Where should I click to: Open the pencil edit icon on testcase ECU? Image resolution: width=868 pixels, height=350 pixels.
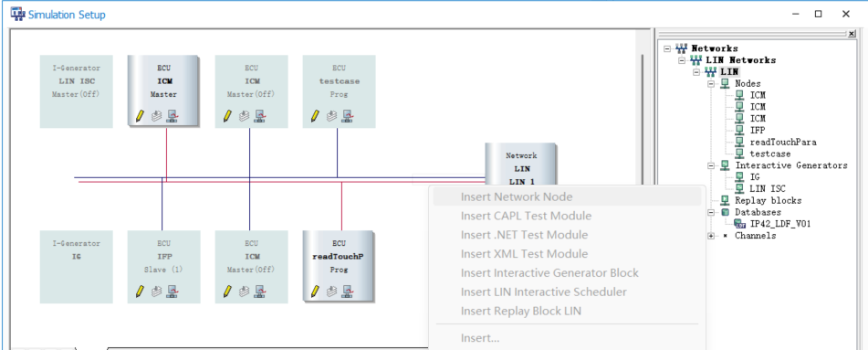coord(315,115)
